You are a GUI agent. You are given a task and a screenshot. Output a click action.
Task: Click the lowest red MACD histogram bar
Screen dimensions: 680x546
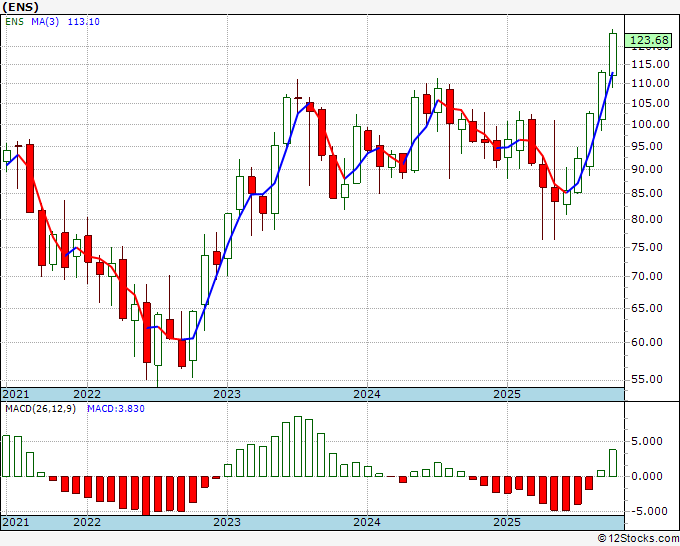coord(146,496)
